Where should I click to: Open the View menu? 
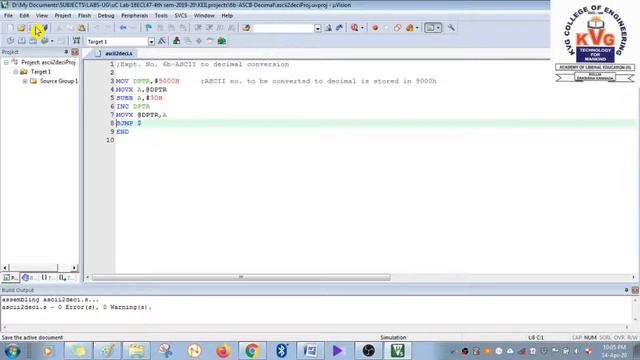[x=42, y=16]
